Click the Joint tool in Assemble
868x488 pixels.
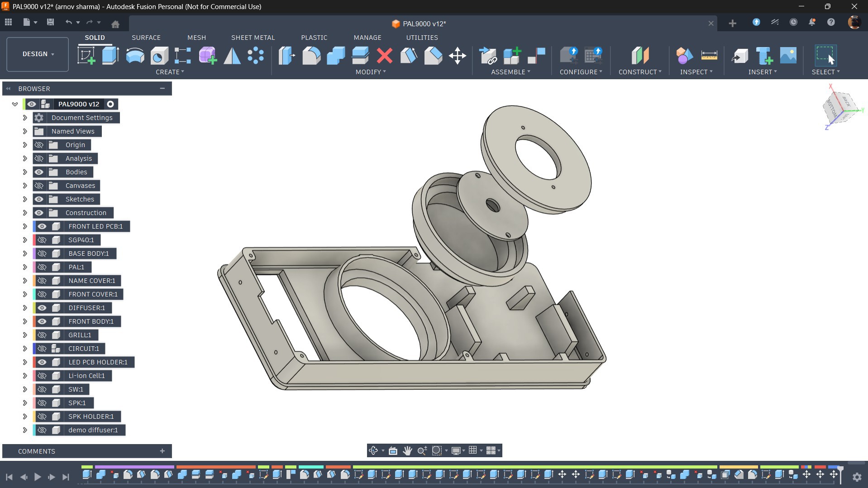536,56
